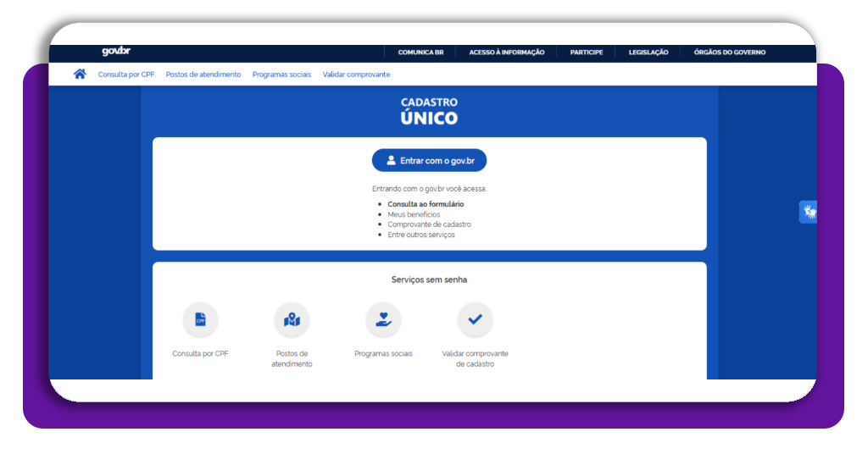Open the VLibras accessibility widget
The image size is (868, 454).
pos(808,212)
